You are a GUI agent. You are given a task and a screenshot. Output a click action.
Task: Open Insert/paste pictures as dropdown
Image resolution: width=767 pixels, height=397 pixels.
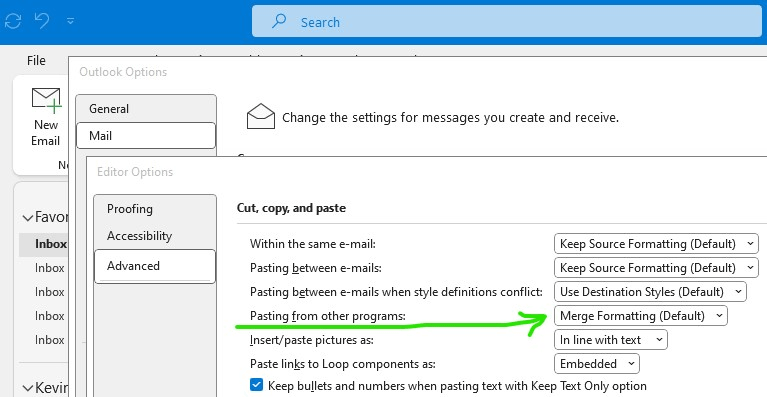pos(610,339)
